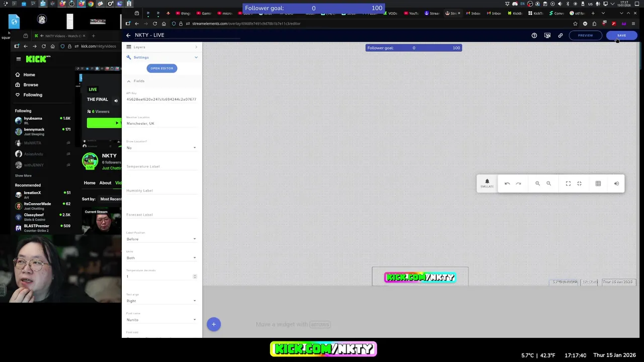Click browser back arrow in StreamElements window
Viewport: 644px width, 362px height.
(x=136, y=24)
